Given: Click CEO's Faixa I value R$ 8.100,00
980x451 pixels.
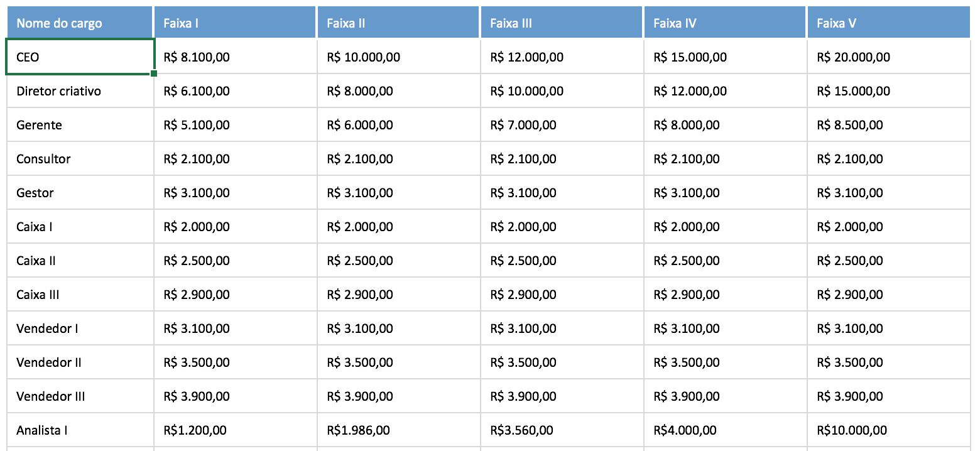Looking at the screenshot, I should tap(235, 57).
